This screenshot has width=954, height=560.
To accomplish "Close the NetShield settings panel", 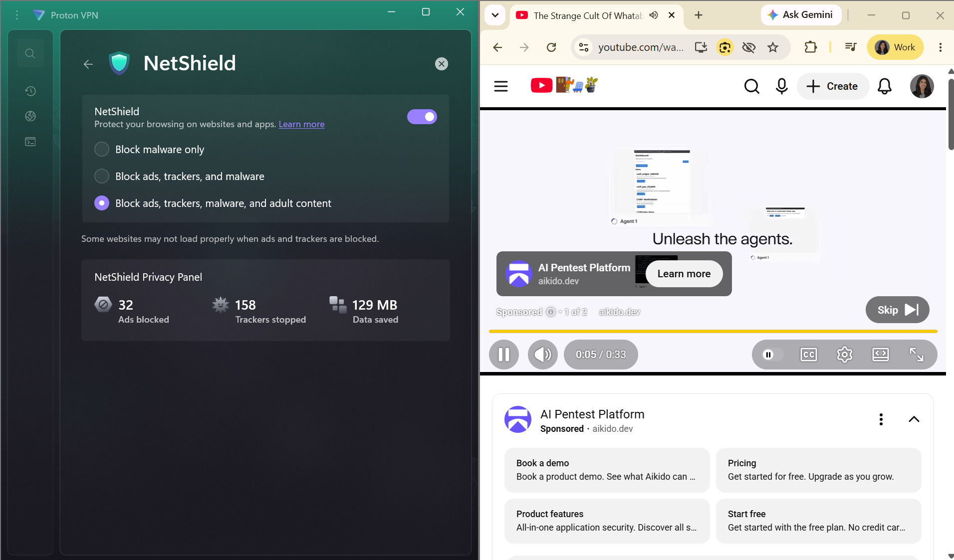I will [442, 64].
